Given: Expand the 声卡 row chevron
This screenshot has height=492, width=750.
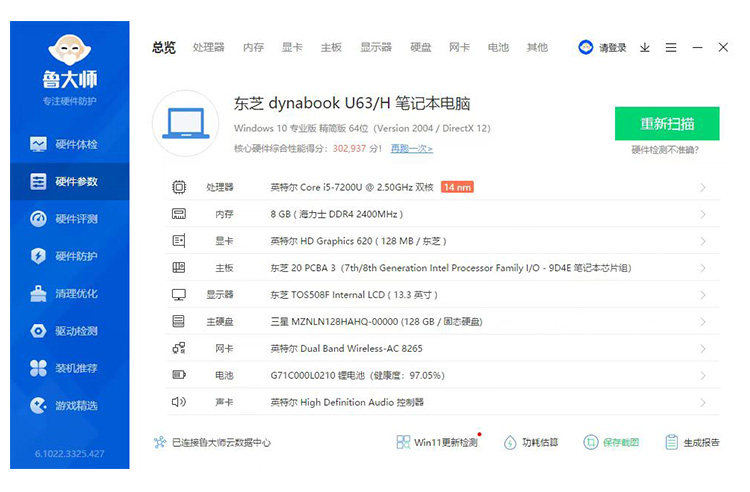Looking at the screenshot, I should tap(703, 403).
